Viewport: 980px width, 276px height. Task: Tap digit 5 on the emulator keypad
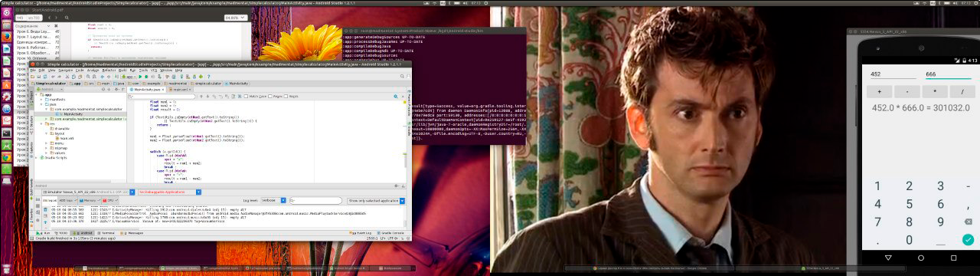pyautogui.click(x=909, y=204)
